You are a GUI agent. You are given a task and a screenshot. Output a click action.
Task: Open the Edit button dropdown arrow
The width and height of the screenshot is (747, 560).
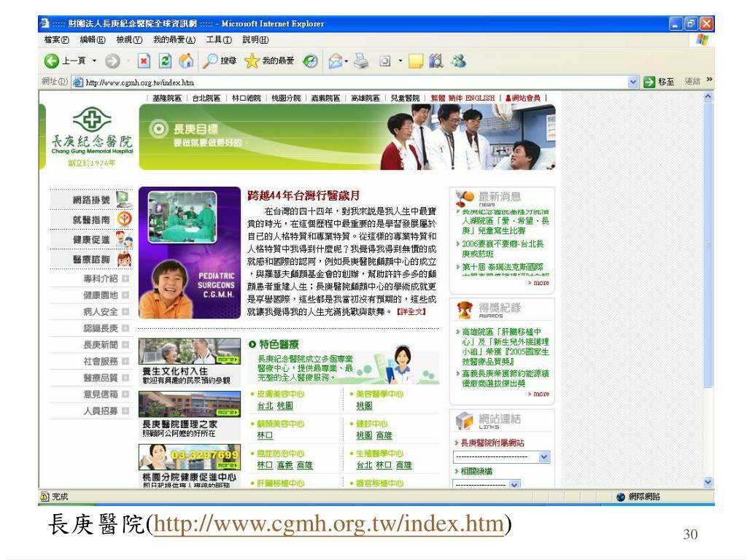tap(400, 61)
